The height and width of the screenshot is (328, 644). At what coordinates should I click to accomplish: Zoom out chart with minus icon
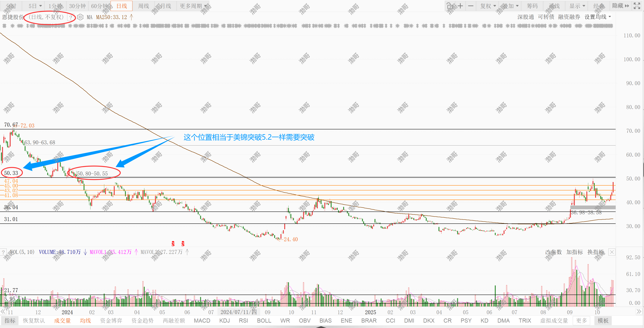pyautogui.click(x=471, y=6)
